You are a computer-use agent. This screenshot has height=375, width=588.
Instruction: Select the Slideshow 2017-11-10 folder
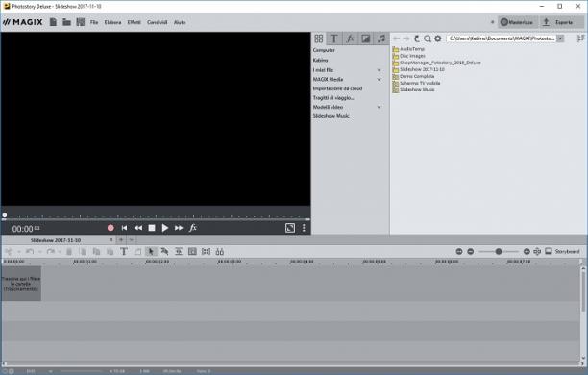[x=419, y=69]
